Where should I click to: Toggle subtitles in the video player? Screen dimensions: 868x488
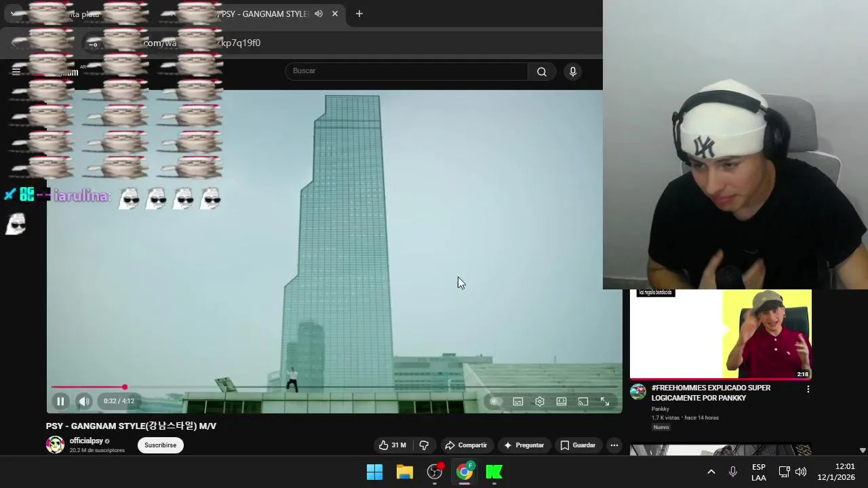point(518,401)
